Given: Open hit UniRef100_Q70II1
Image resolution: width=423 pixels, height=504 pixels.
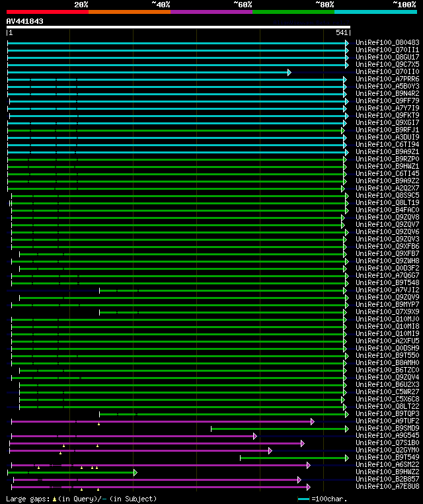Looking at the screenshot, I should point(387,50).
